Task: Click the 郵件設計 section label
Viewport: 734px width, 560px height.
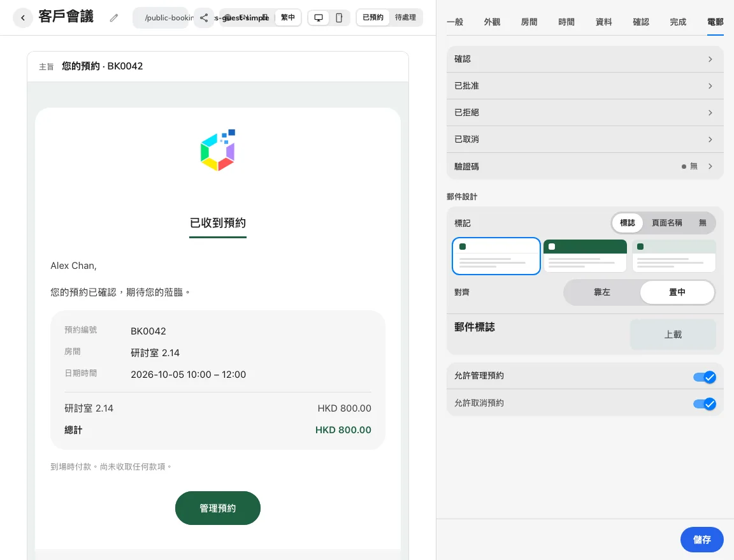Action: click(x=462, y=197)
